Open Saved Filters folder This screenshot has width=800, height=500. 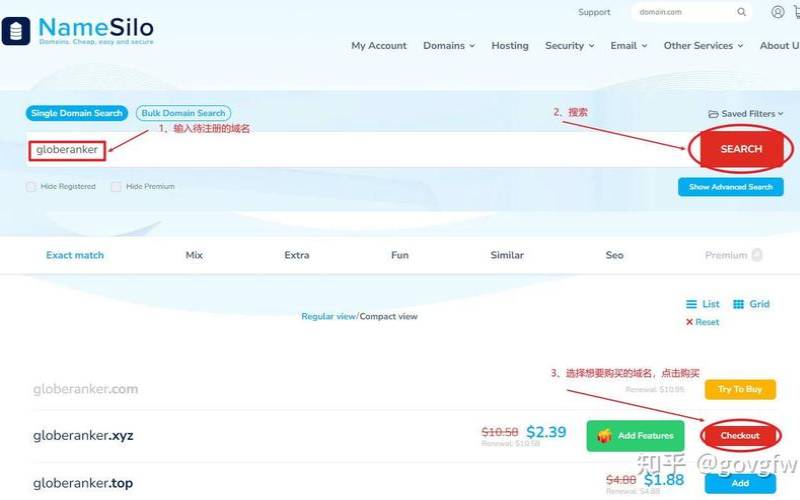click(746, 114)
